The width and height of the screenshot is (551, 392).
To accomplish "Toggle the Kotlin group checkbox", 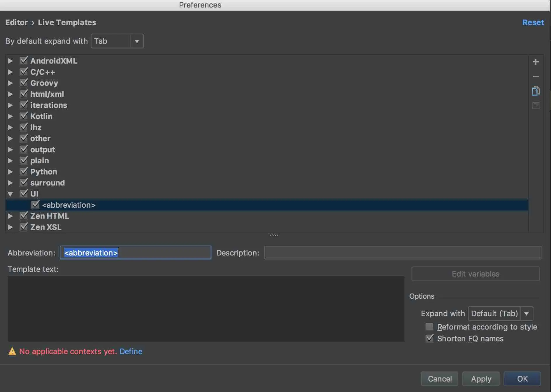I will pyautogui.click(x=24, y=116).
